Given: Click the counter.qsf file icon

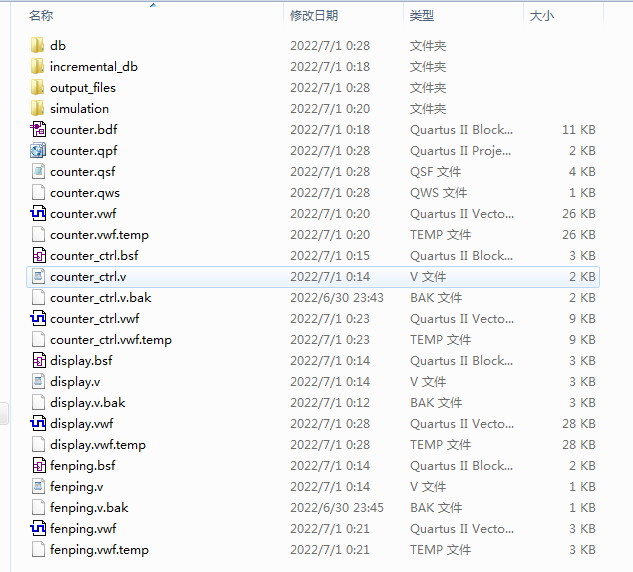Looking at the screenshot, I should coord(38,171).
